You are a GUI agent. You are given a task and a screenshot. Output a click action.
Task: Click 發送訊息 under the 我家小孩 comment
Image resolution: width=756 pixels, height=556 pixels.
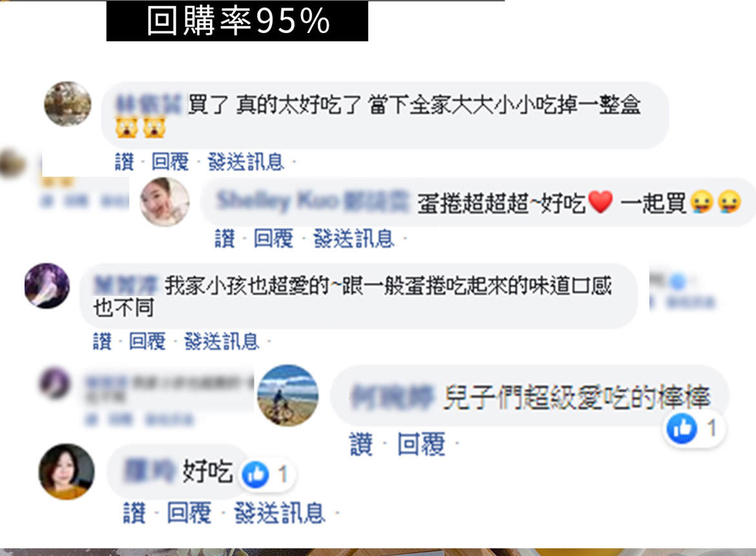(222, 341)
